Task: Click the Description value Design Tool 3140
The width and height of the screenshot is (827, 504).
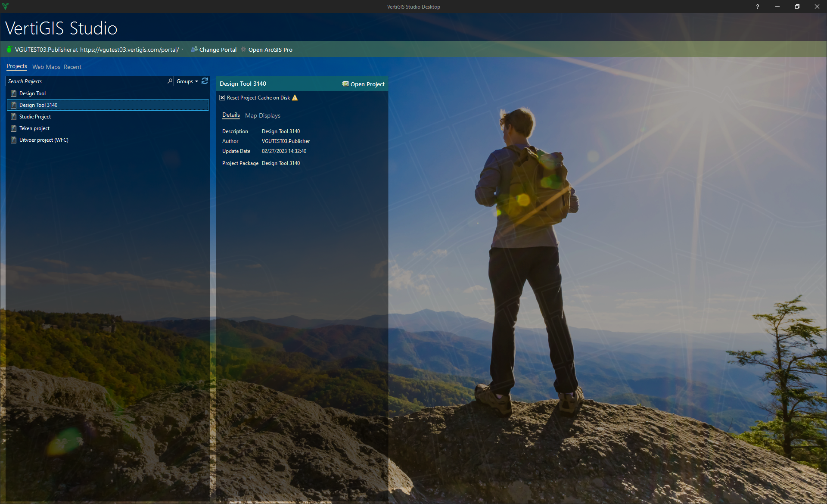Action: click(x=281, y=131)
